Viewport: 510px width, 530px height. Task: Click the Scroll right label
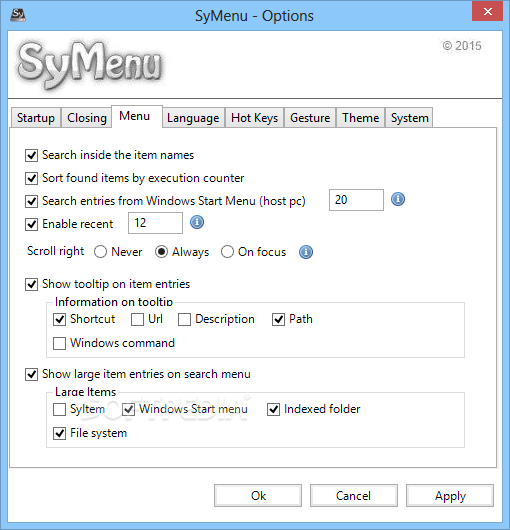pyautogui.click(x=55, y=251)
